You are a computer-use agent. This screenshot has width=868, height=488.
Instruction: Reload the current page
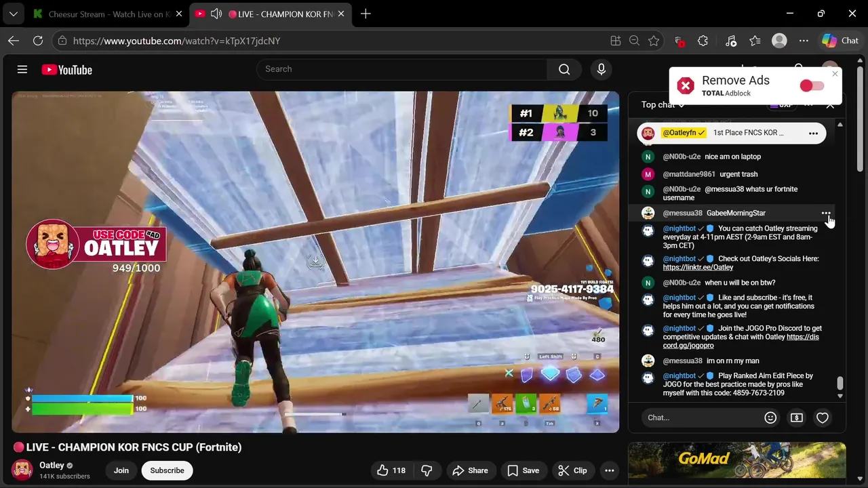(x=38, y=41)
